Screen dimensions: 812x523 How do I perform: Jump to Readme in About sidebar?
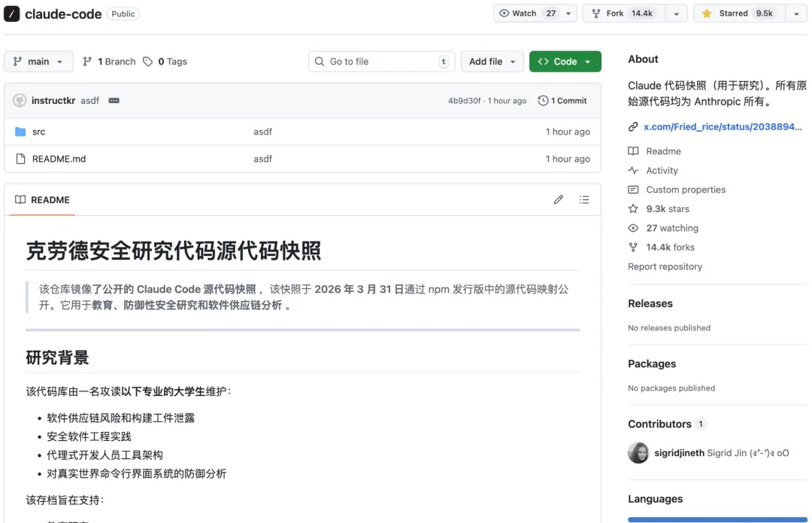pyautogui.click(x=663, y=151)
